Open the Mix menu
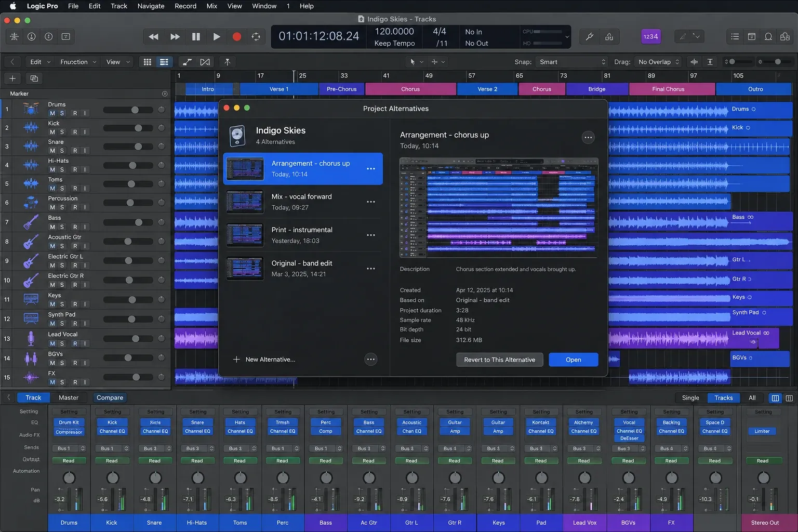 (212, 6)
